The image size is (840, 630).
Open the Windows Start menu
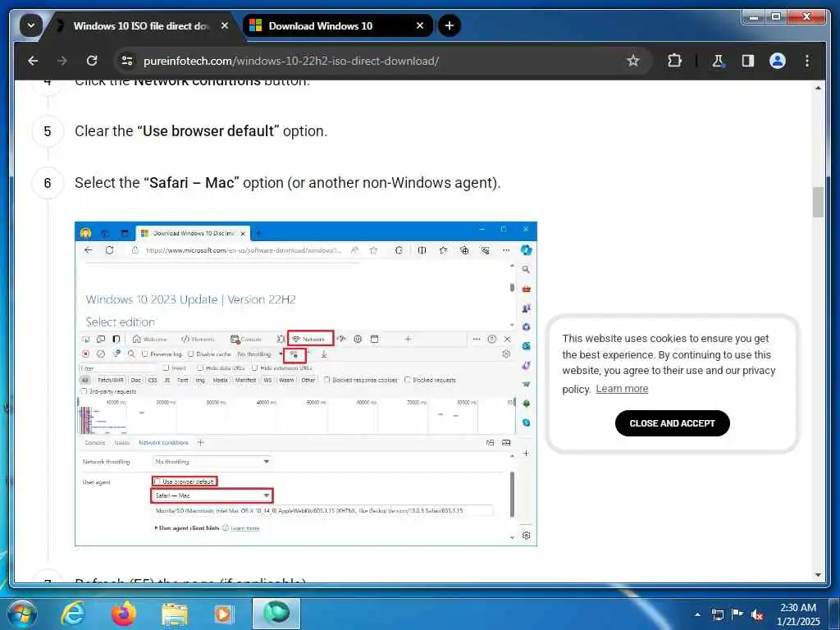[x=21, y=614]
